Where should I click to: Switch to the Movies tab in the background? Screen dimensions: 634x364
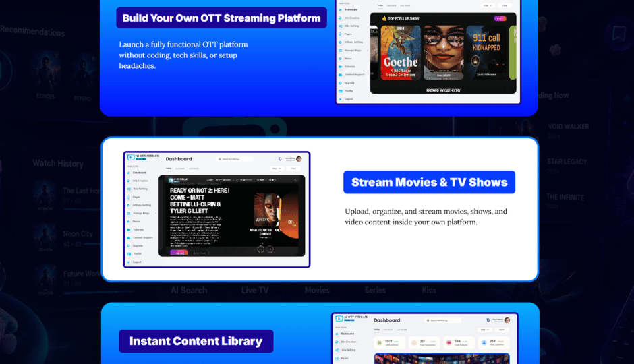(x=317, y=290)
